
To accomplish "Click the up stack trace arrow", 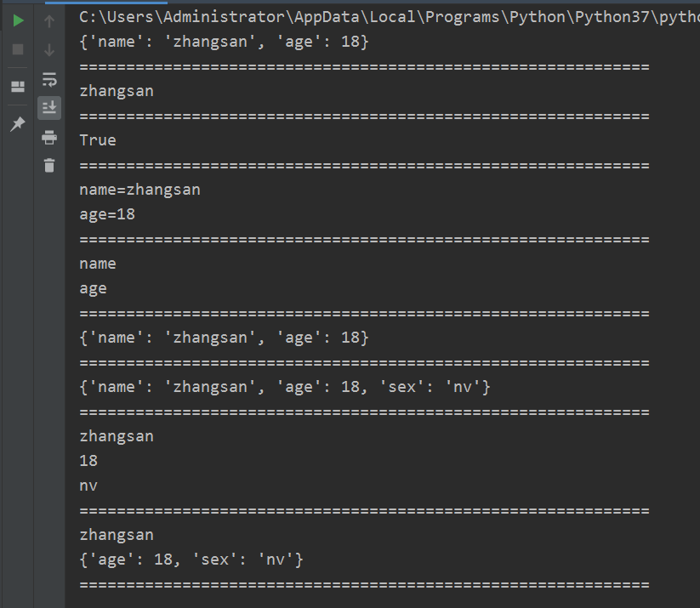I will [49, 21].
